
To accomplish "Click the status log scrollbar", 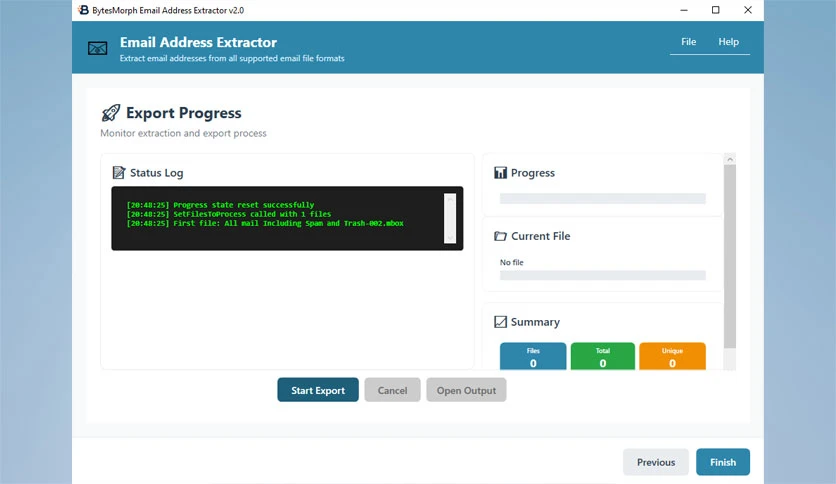I will (x=450, y=218).
